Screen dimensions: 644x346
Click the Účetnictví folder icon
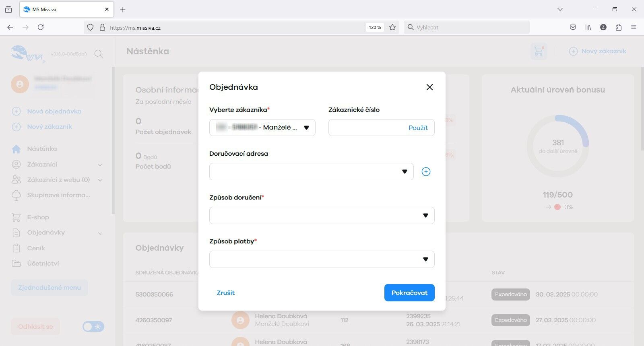pos(16,264)
